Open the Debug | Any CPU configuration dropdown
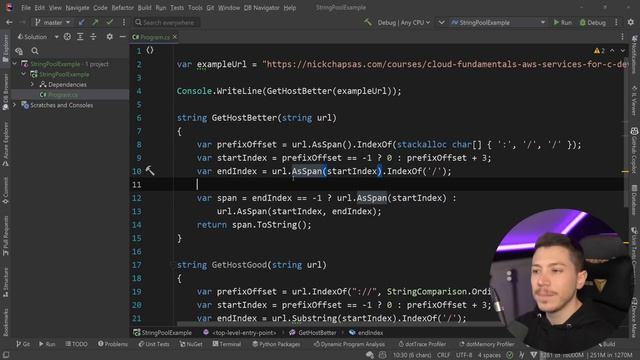The height and width of the screenshot is (360, 640). click(x=404, y=22)
